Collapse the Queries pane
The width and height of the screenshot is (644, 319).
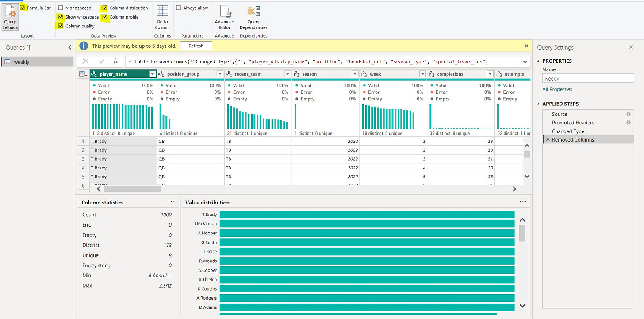[69, 47]
